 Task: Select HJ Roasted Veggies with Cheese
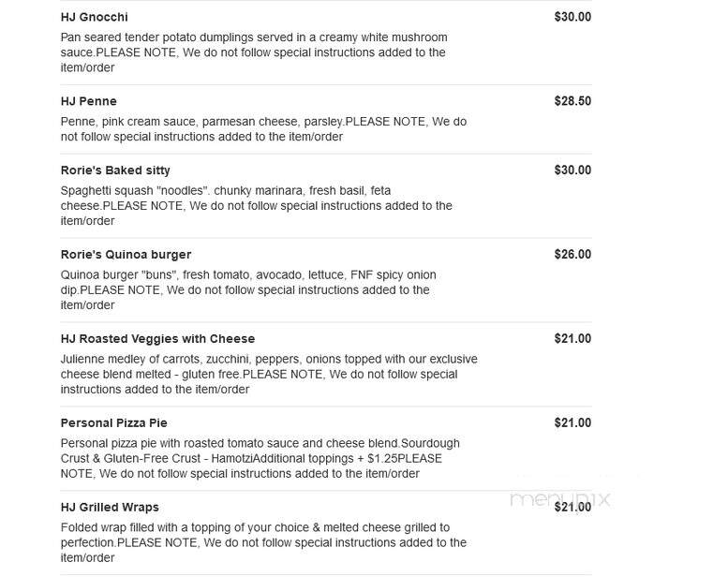tap(157, 339)
